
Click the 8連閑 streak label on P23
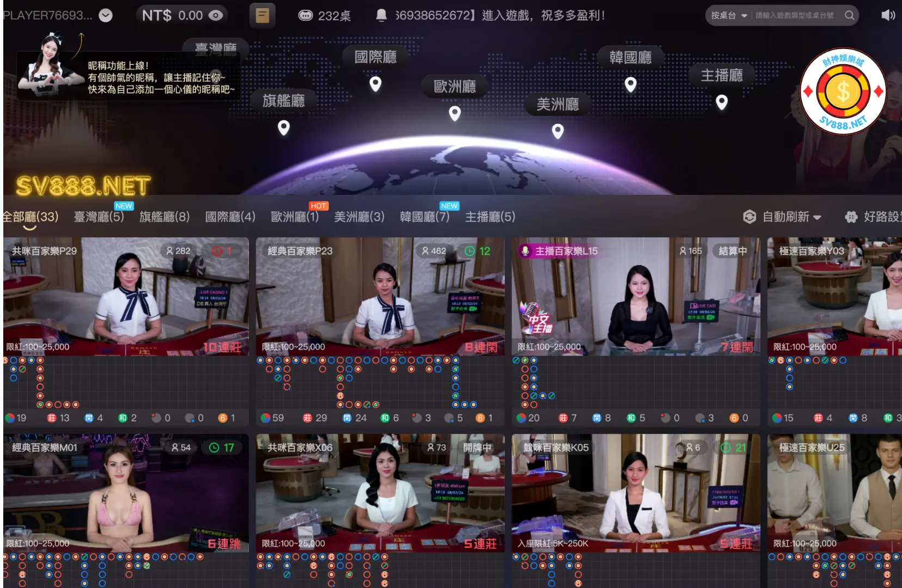point(481,347)
